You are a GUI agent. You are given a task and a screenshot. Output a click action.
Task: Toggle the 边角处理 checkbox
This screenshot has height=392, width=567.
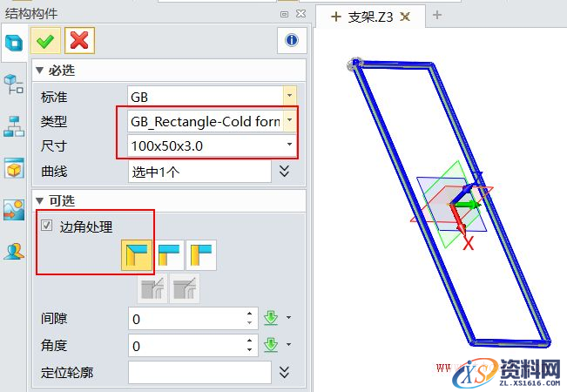[x=46, y=226]
